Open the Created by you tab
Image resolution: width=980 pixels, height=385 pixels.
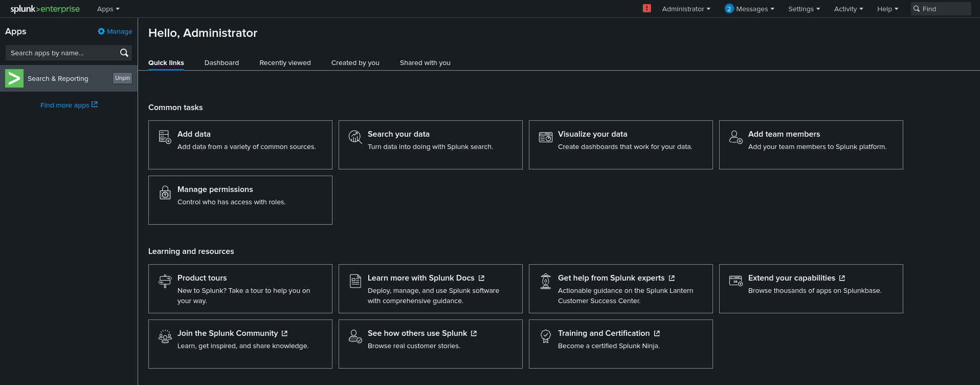[355, 62]
